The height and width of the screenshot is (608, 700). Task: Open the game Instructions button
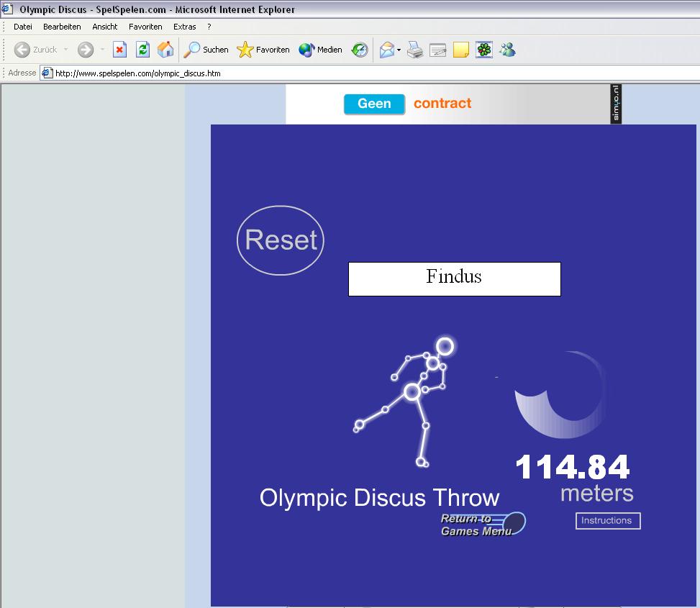click(x=607, y=520)
